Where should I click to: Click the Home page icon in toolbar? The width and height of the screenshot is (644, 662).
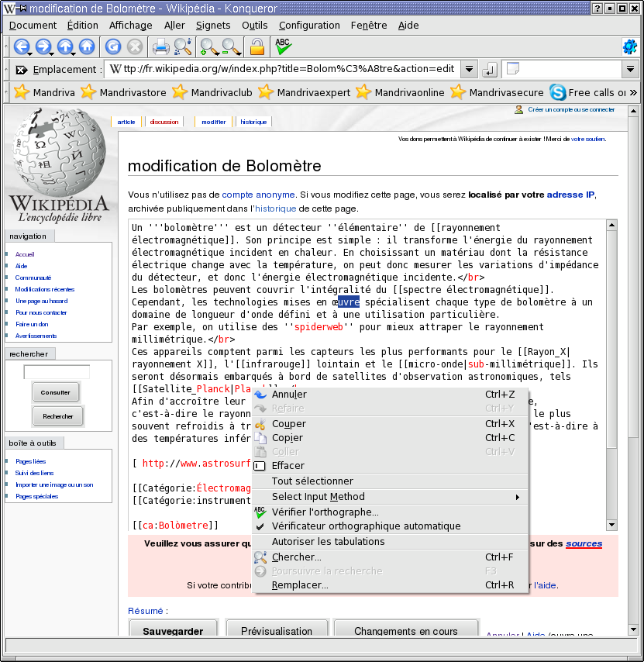pos(87,47)
